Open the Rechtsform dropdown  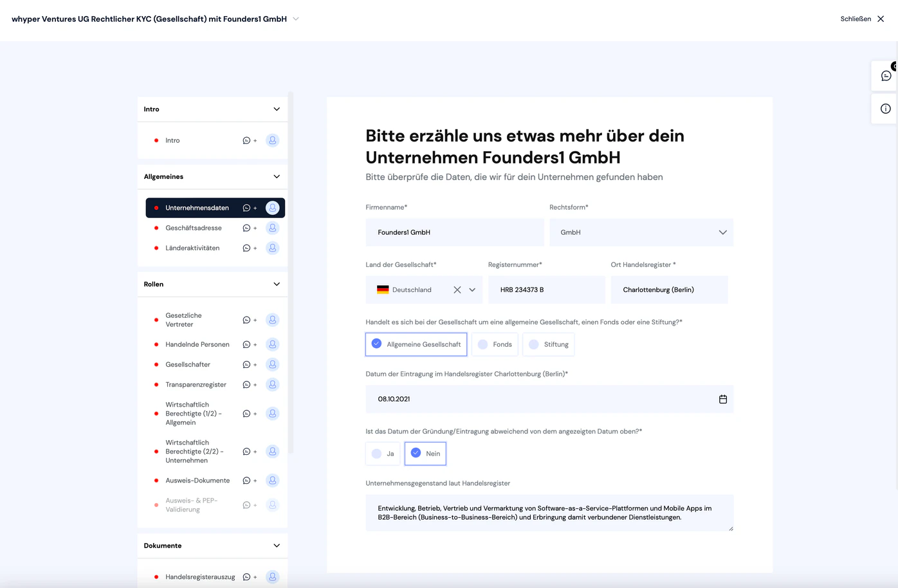641,233
